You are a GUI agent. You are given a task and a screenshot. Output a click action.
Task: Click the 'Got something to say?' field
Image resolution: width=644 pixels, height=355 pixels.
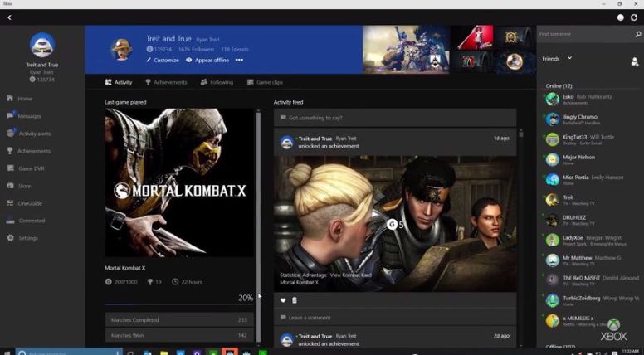click(395, 118)
